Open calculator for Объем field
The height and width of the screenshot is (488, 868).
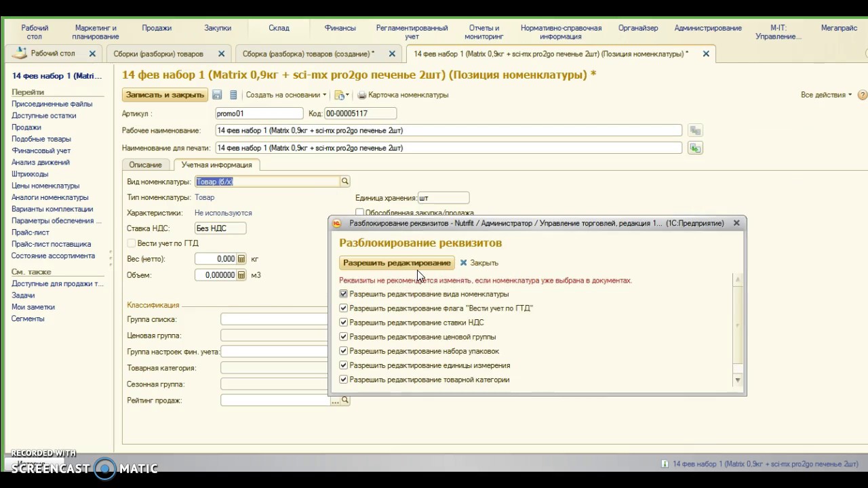241,275
